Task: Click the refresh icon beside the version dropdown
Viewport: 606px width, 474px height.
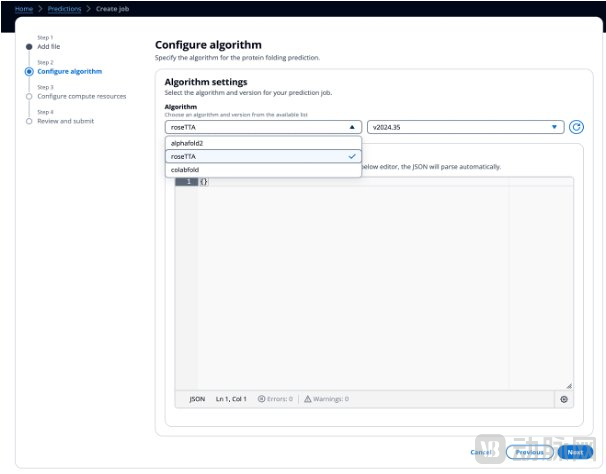Action: 576,127
